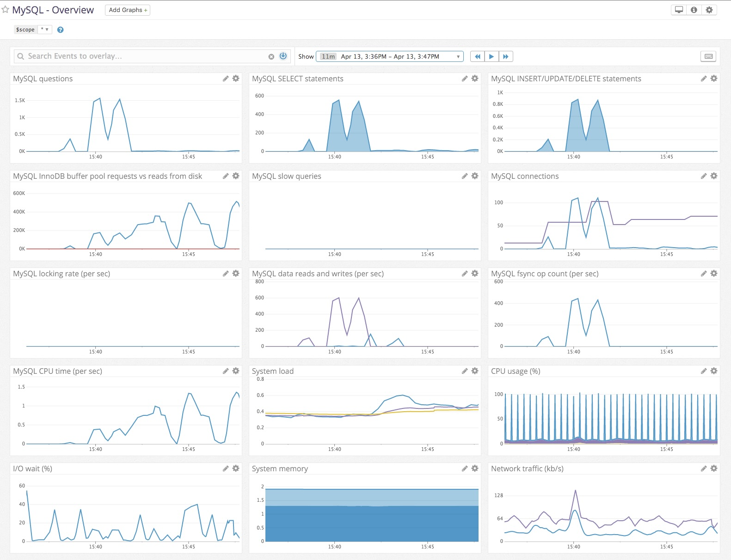The height and width of the screenshot is (560, 731).
Task: Click the Network traffic (kb/s) title
Action: pos(527,469)
